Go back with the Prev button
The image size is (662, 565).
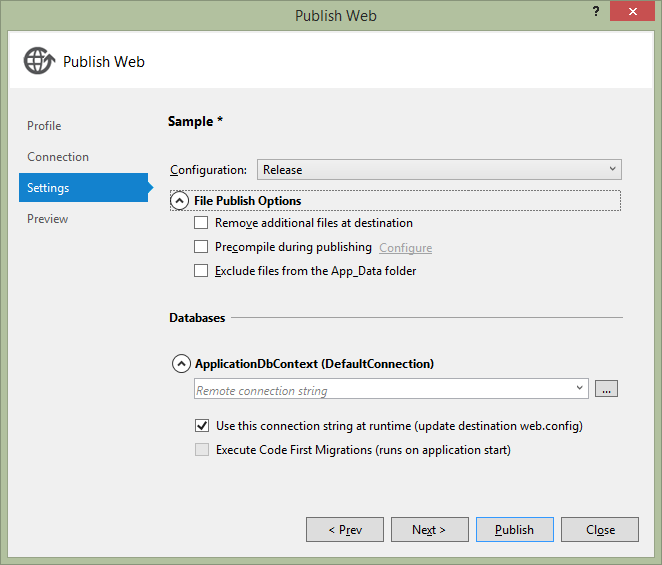point(344,530)
